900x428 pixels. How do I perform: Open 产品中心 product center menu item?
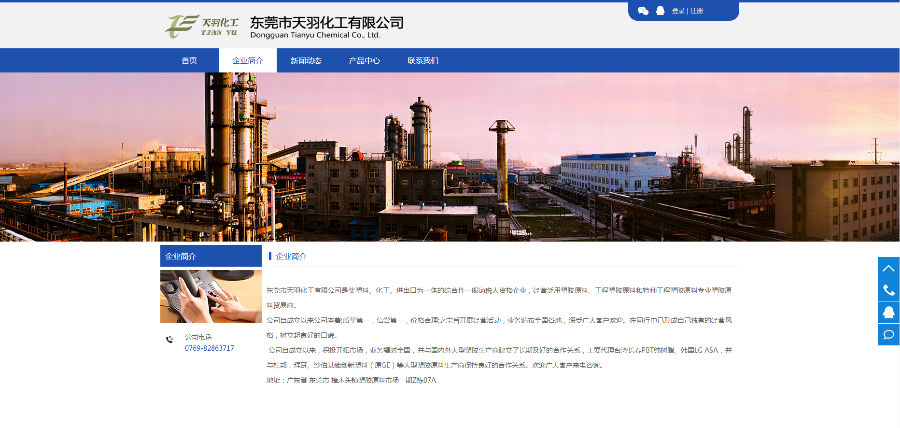pyautogui.click(x=364, y=60)
